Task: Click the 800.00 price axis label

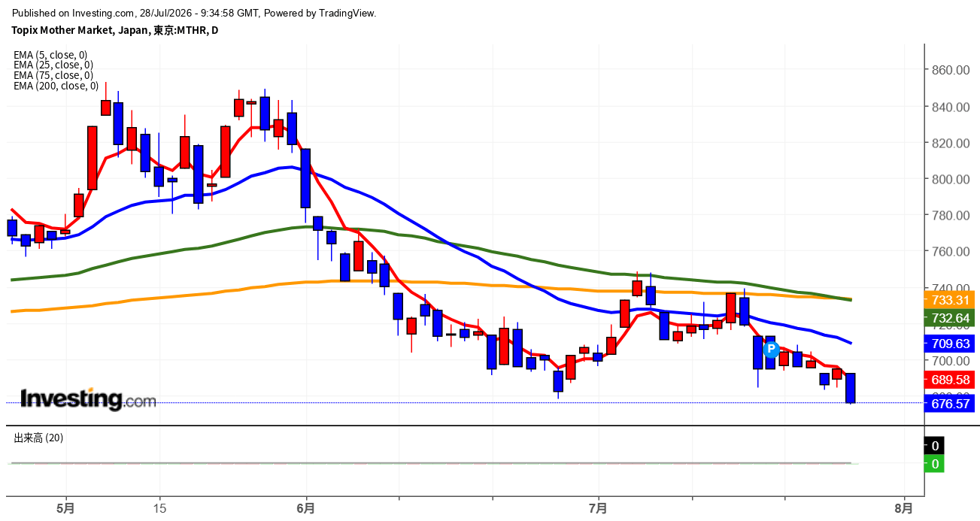Action: point(951,179)
